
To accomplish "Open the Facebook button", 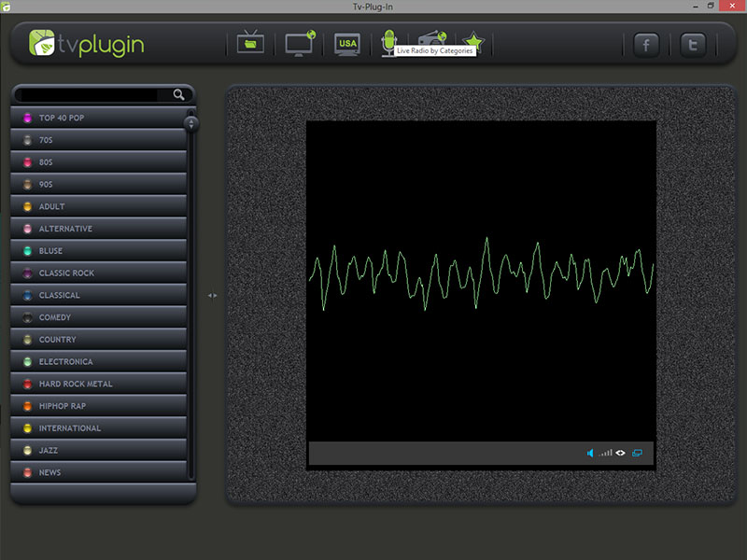I will pyautogui.click(x=646, y=45).
